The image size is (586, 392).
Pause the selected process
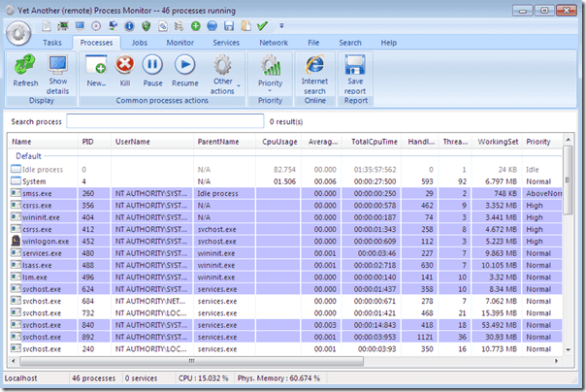tap(152, 70)
